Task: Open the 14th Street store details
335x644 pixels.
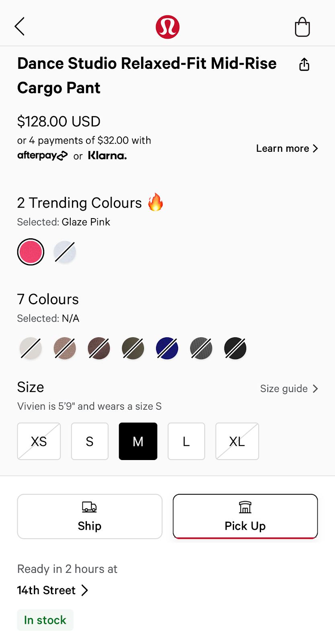Action: [x=53, y=590]
